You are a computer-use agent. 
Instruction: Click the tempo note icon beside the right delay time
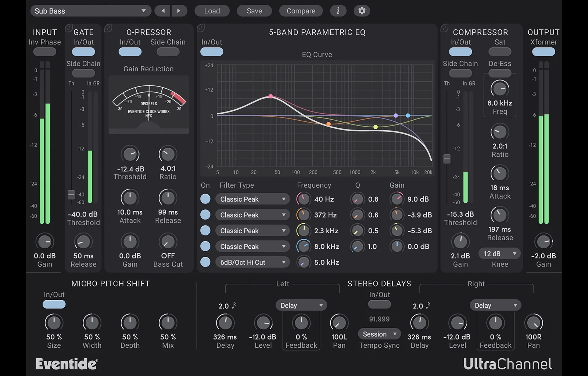click(428, 305)
